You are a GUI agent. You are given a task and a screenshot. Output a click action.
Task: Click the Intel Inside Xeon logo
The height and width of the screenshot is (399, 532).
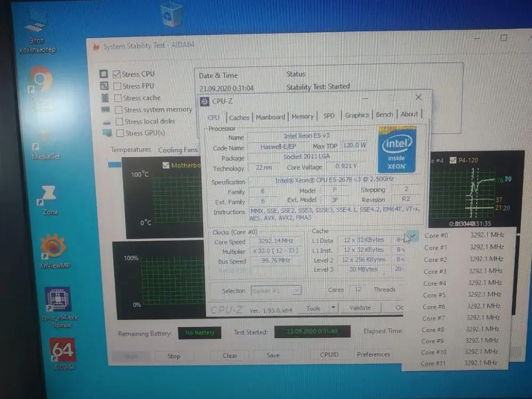coord(397,149)
